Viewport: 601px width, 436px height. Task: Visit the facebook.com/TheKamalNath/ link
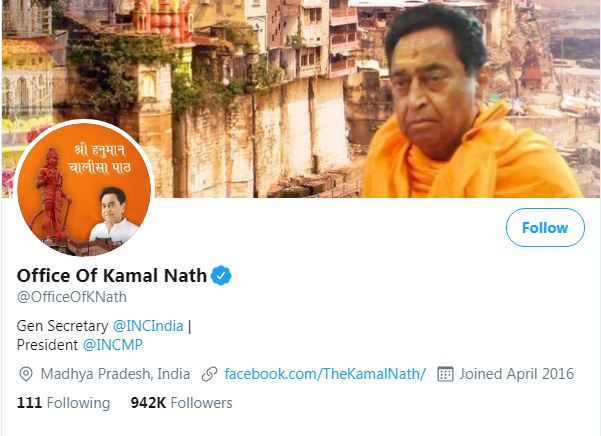point(325,374)
